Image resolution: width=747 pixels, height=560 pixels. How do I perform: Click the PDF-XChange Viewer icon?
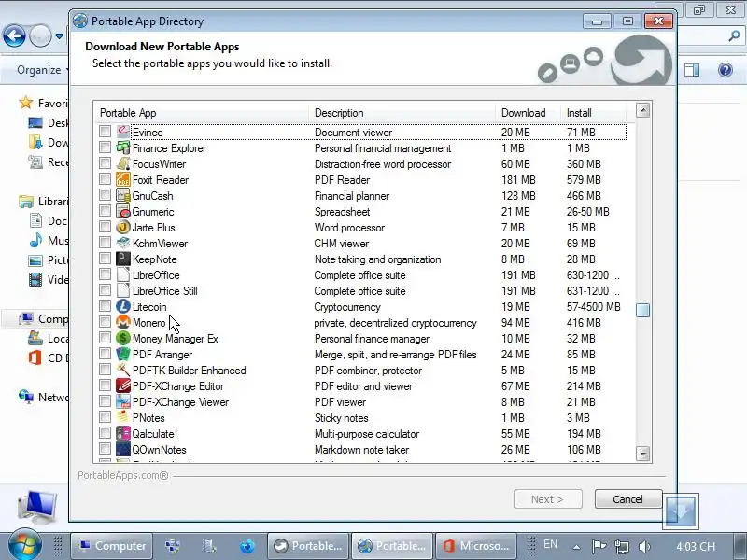(x=123, y=402)
